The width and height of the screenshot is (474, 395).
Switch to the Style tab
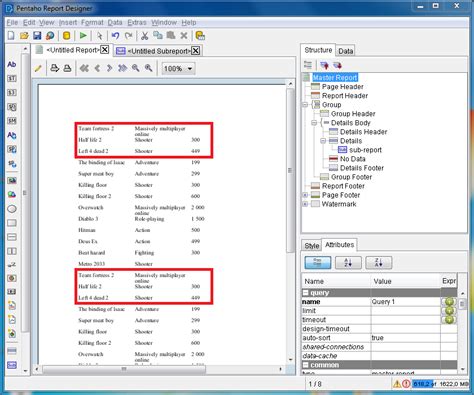point(312,246)
